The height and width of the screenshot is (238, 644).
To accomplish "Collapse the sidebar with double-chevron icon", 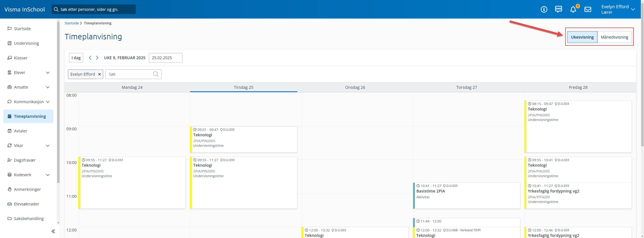I will pyautogui.click(x=53, y=231).
